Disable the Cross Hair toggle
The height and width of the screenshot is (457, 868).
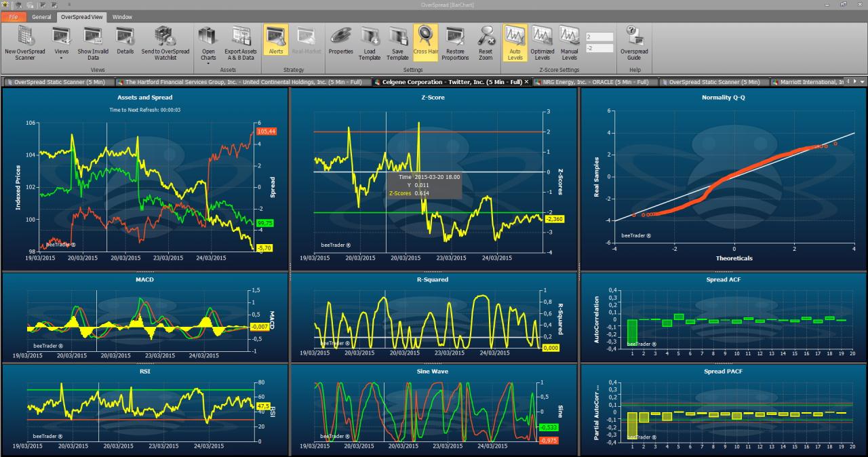click(x=425, y=43)
